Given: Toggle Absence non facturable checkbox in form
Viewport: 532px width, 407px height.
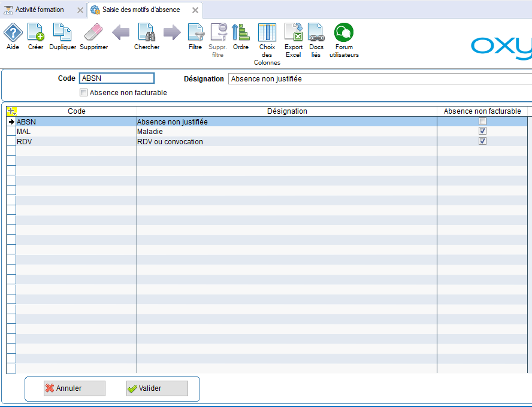Looking at the screenshot, I should pyautogui.click(x=84, y=93).
